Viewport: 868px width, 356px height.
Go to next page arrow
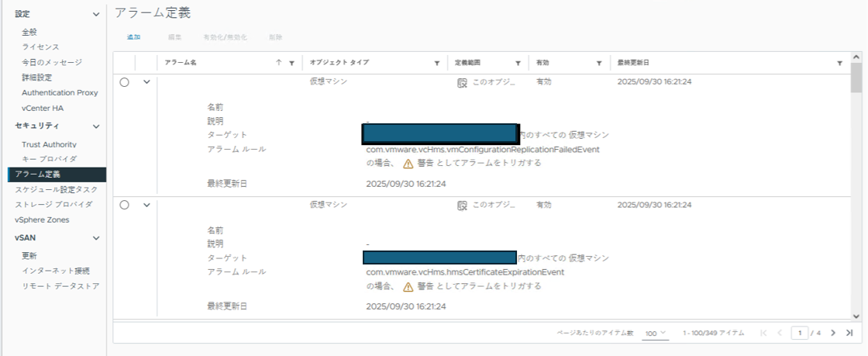834,333
